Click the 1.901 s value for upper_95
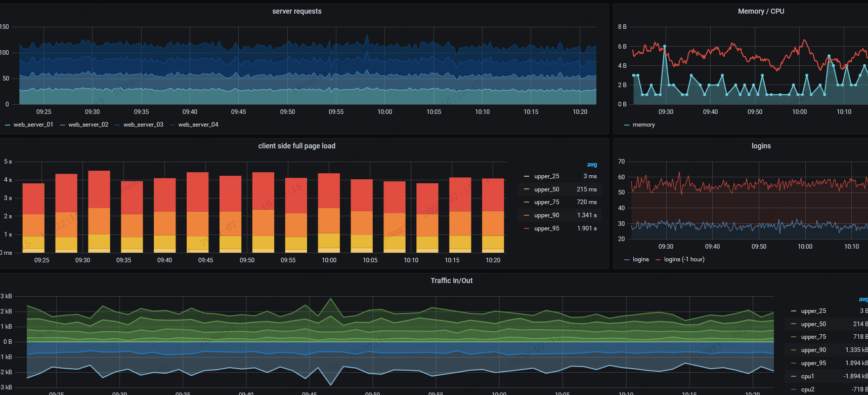Image resolution: width=868 pixels, height=395 pixels. tap(587, 228)
